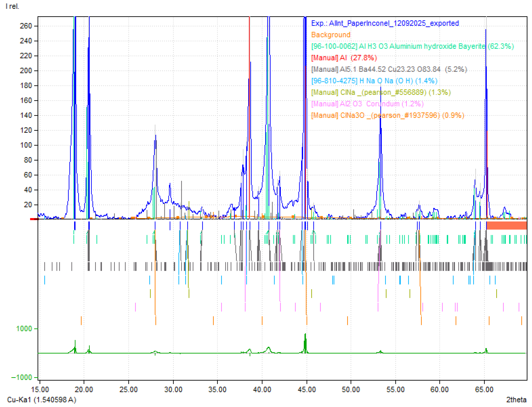Select the Background legend label

click(x=331, y=35)
